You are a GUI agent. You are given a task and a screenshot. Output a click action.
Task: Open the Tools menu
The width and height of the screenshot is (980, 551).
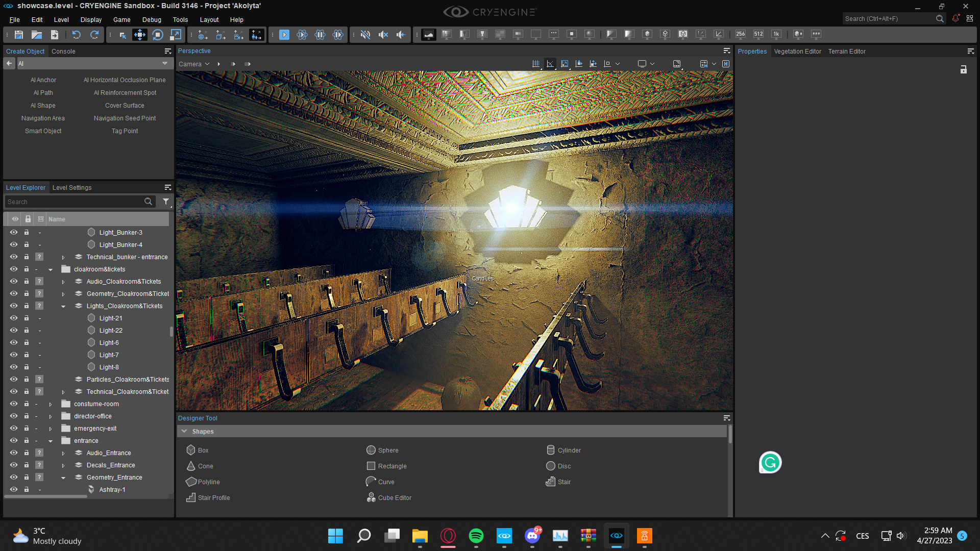tap(180, 19)
